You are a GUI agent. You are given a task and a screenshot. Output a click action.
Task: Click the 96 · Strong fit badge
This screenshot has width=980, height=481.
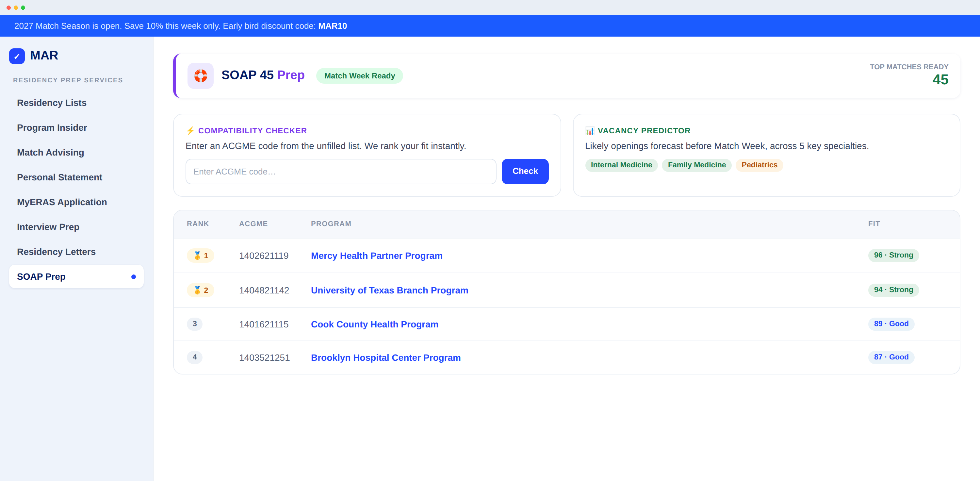893,255
